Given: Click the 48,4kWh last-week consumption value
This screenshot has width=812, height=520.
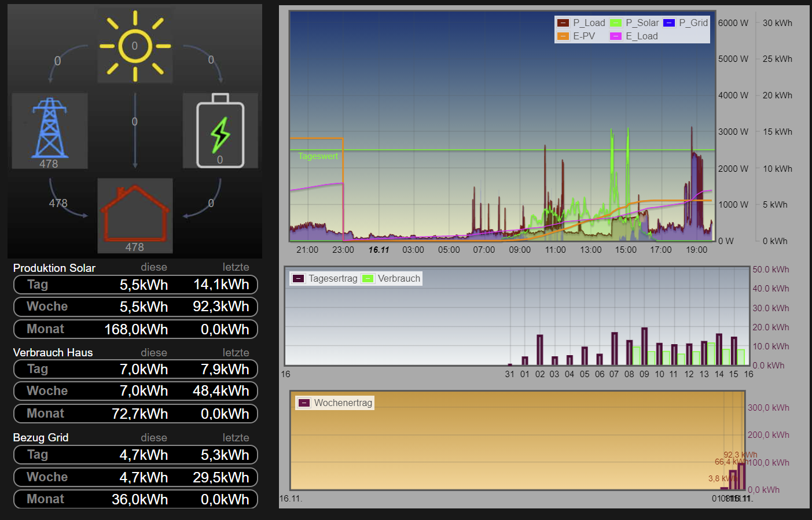Looking at the screenshot, I should [x=221, y=391].
